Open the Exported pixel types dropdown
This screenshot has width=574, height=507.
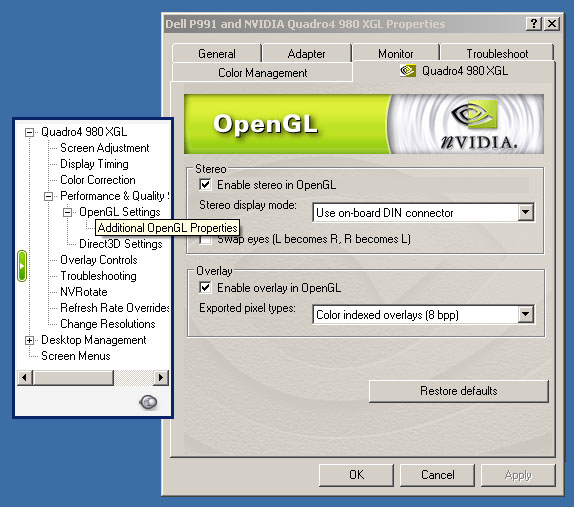point(525,314)
